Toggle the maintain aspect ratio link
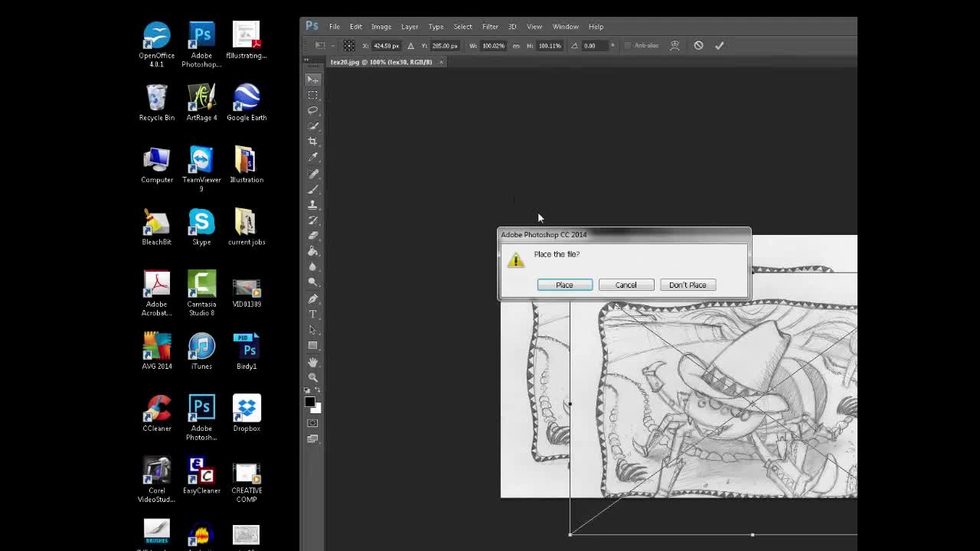Screen dimensions: 980x551 point(516,45)
